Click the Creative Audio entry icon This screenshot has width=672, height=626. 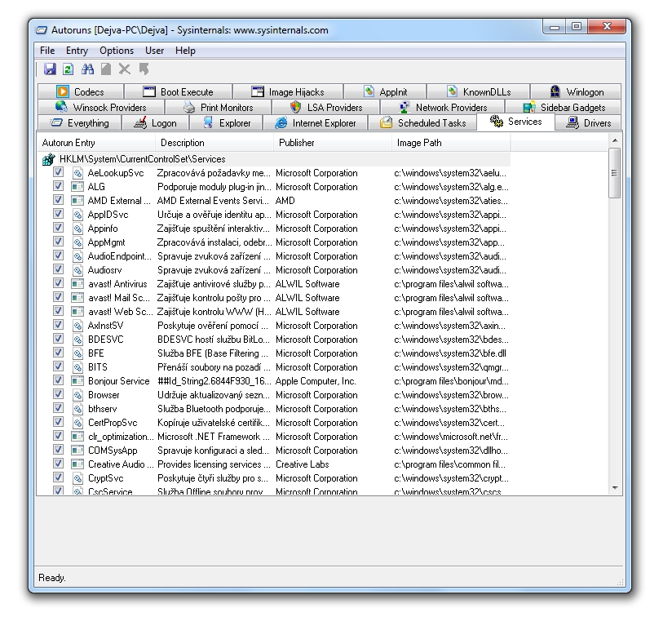[77, 464]
